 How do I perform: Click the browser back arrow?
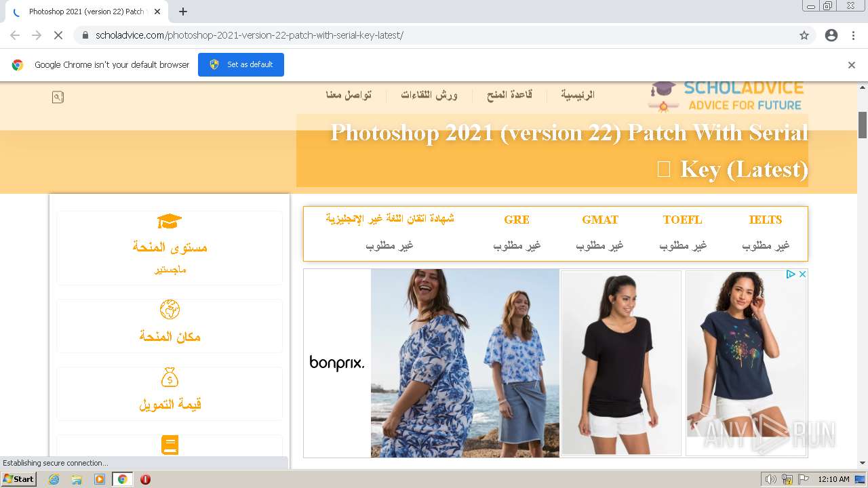coord(15,35)
